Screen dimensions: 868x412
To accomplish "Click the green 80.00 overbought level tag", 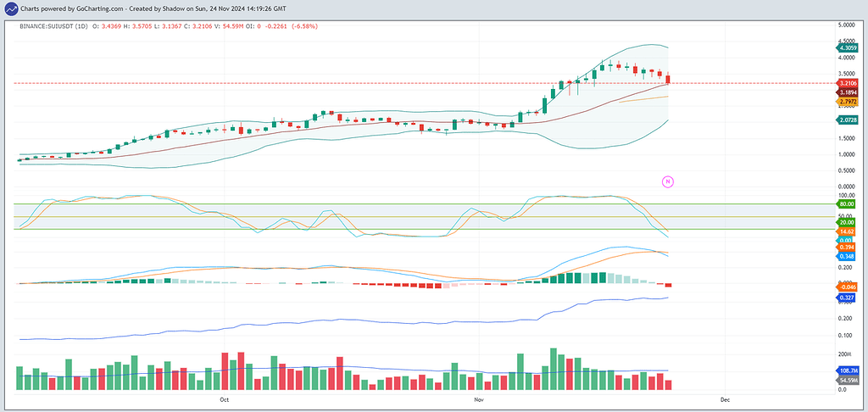I will pos(846,204).
